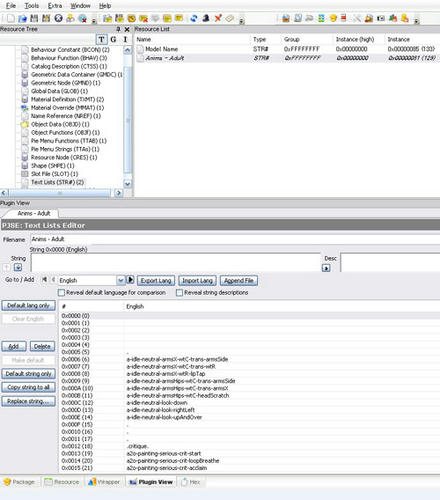
Task: Switch to the Resource tab
Action: click(x=62, y=482)
